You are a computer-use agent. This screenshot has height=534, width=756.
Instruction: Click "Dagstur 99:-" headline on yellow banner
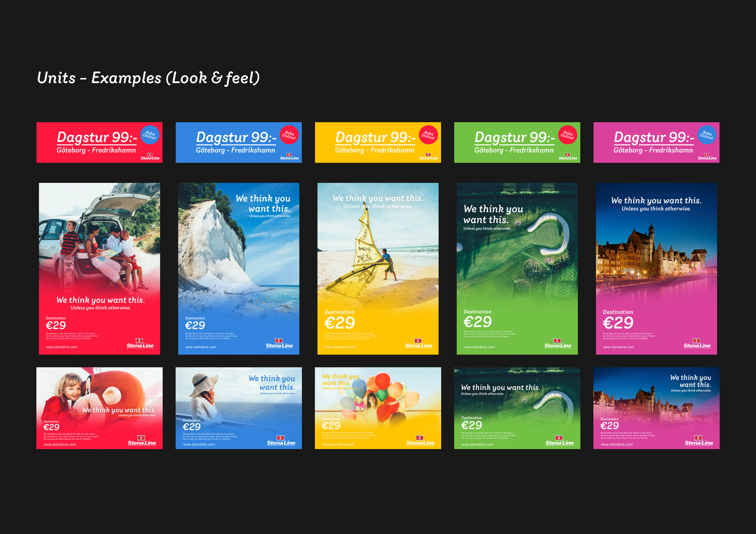pyautogui.click(x=375, y=138)
